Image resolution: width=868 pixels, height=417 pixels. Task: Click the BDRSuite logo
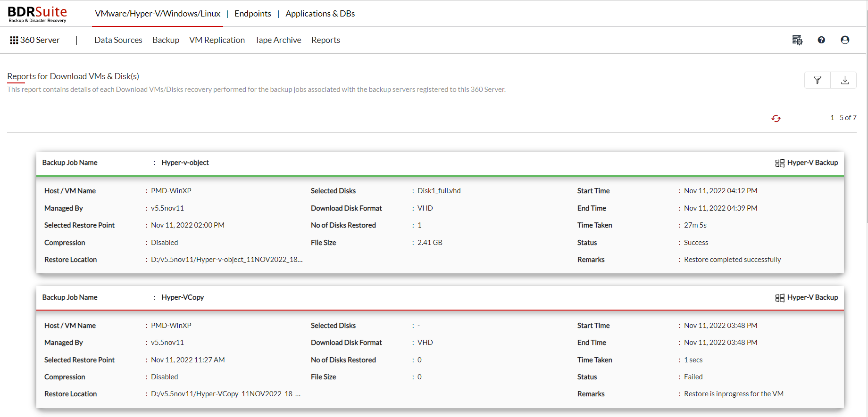[37, 14]
